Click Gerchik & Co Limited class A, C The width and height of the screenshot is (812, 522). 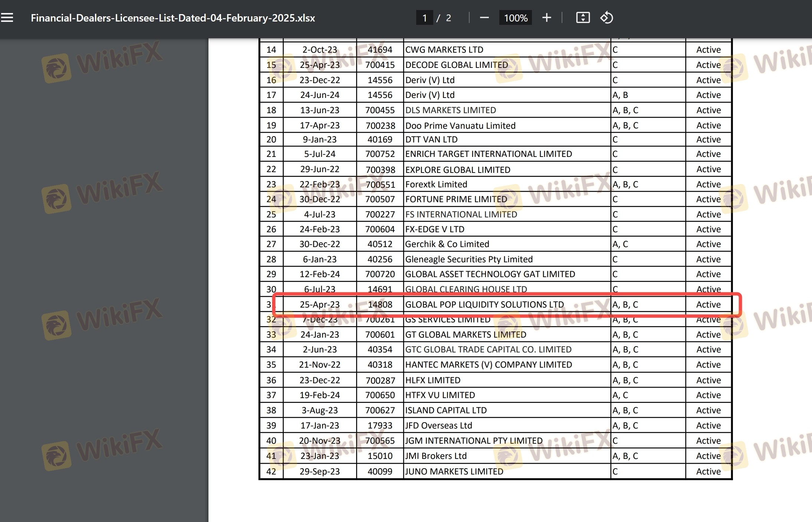tap(620, 244)
